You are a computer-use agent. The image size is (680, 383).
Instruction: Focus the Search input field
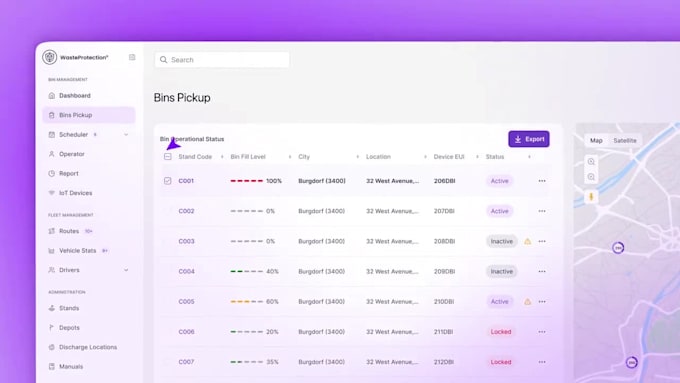click(x=222, y=60)
